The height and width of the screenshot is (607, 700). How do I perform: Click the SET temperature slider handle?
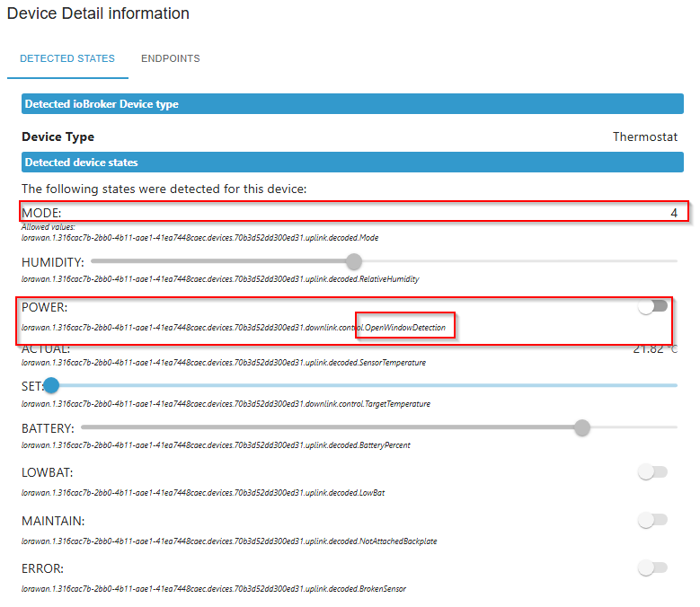coord(51,385)
